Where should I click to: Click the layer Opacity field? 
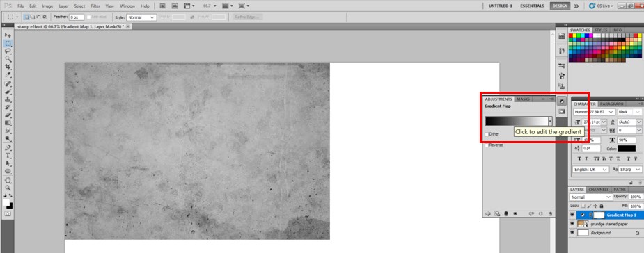(635, 197)
